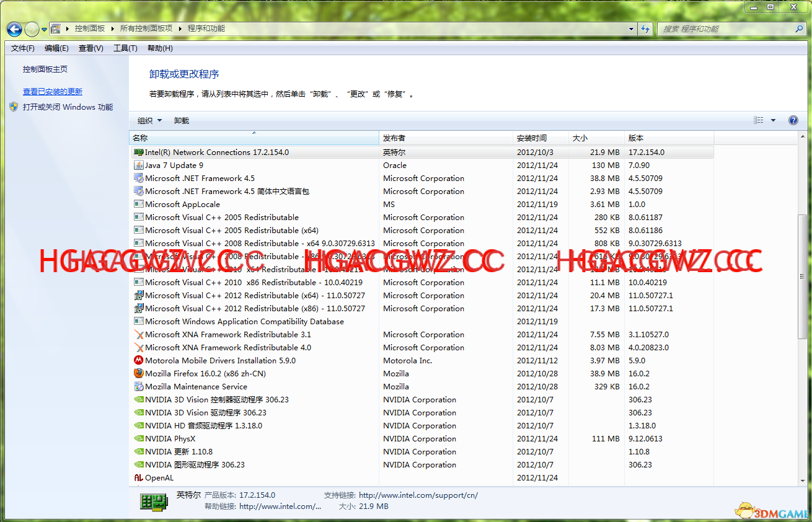This screenshot has width=812, height=522.
Task: Click the red X icon of XNA Framework 3.1
Action: (139, 334)
